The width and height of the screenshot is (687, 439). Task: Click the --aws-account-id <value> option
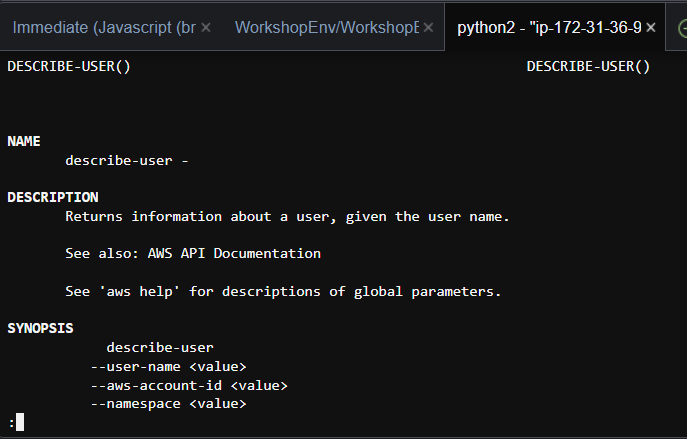point(189,386)
